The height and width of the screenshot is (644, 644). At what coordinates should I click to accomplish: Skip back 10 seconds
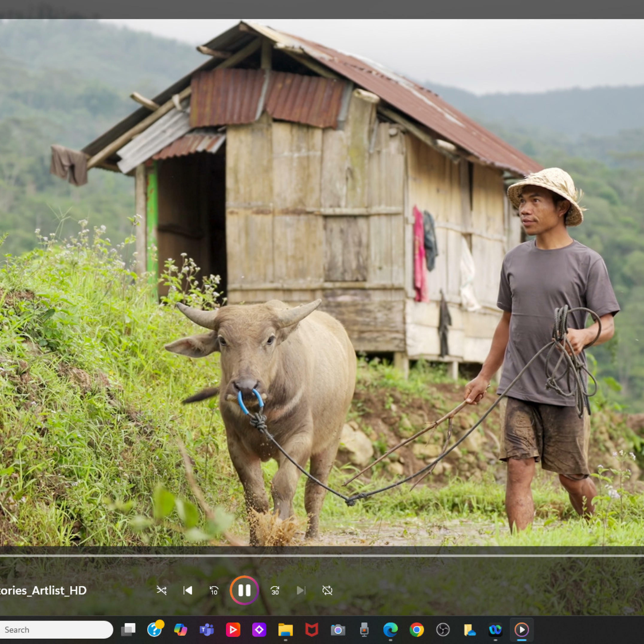point(214,590)
